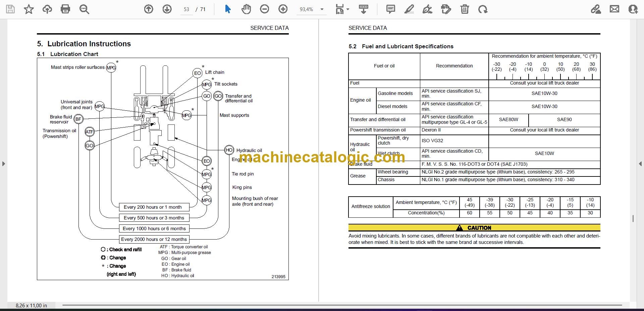Click the vertical scrollbar handle on right
644x311 pixels.
(x=633, y=219)
